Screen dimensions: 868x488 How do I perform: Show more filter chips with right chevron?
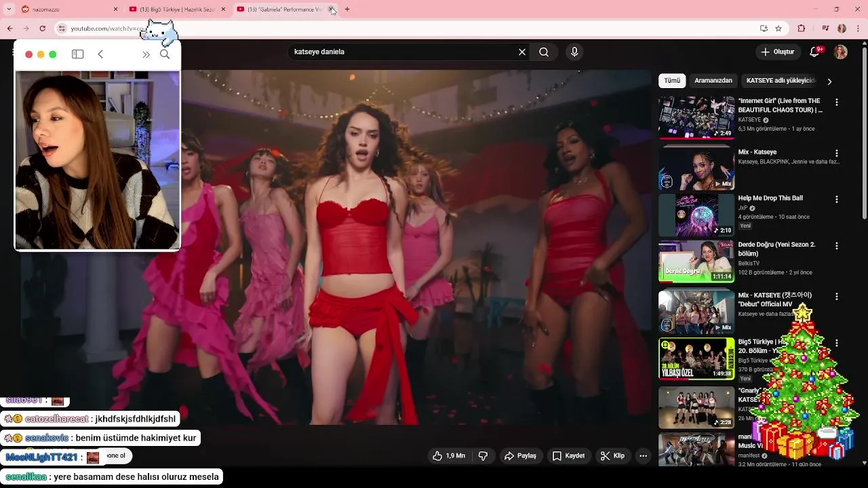[x=829, y=81]
